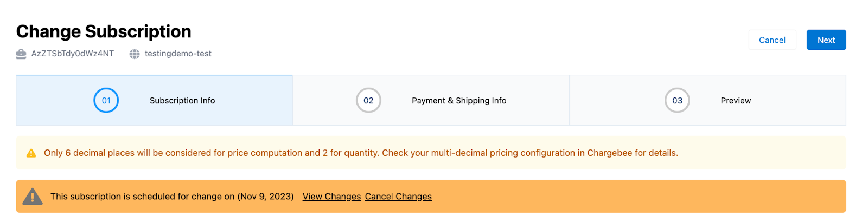Image resolution: width=868 pixels, height=222 pixels.
Task: Click the globe icon beside testingdemo-test
Action: [135, 54]
